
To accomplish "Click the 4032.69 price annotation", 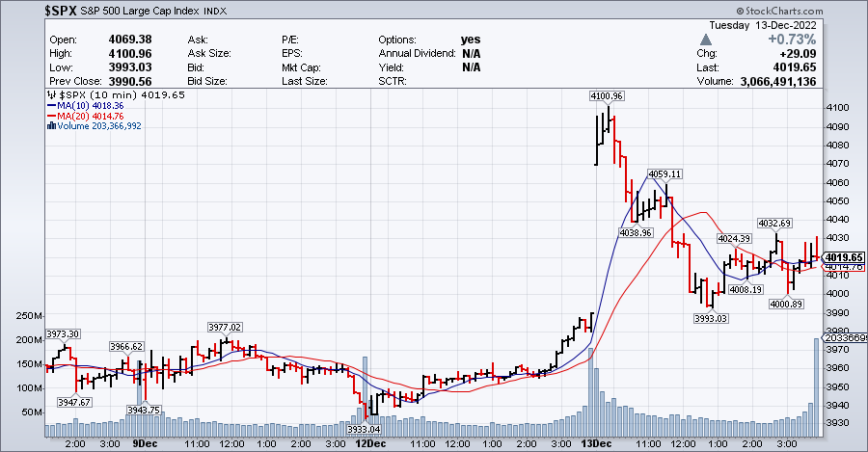I will tap(773, 223).
